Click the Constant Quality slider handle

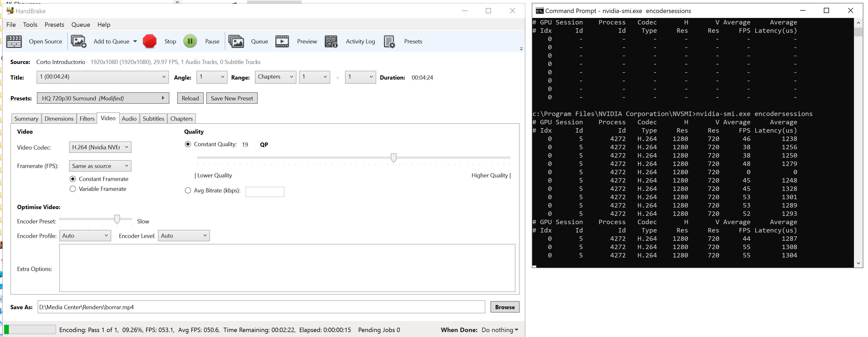point(393,158)
